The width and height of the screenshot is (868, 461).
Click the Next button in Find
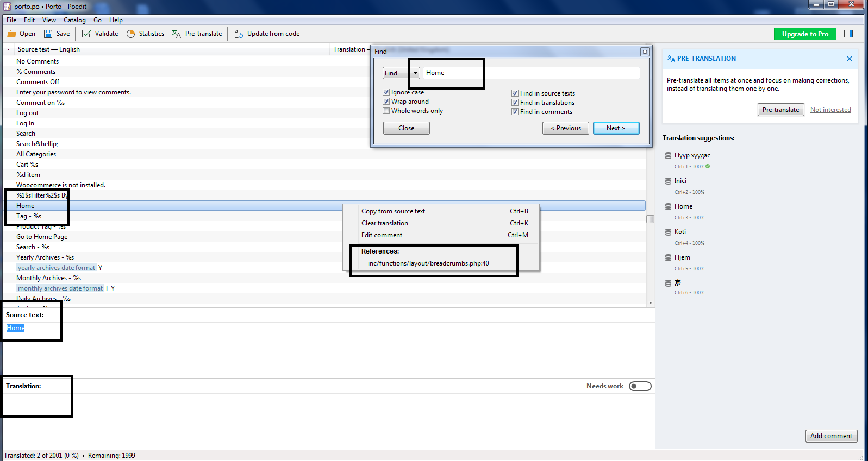(616, 128)
